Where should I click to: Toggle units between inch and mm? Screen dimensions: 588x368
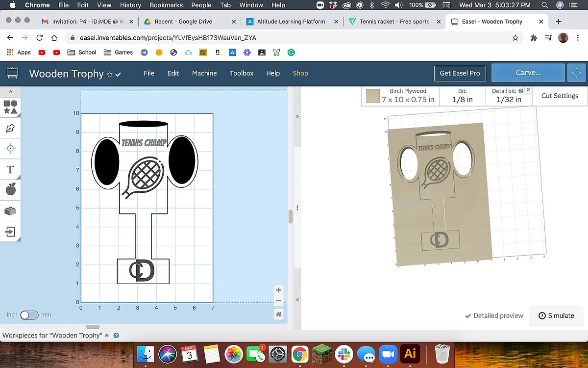click(x=29, y=315)
